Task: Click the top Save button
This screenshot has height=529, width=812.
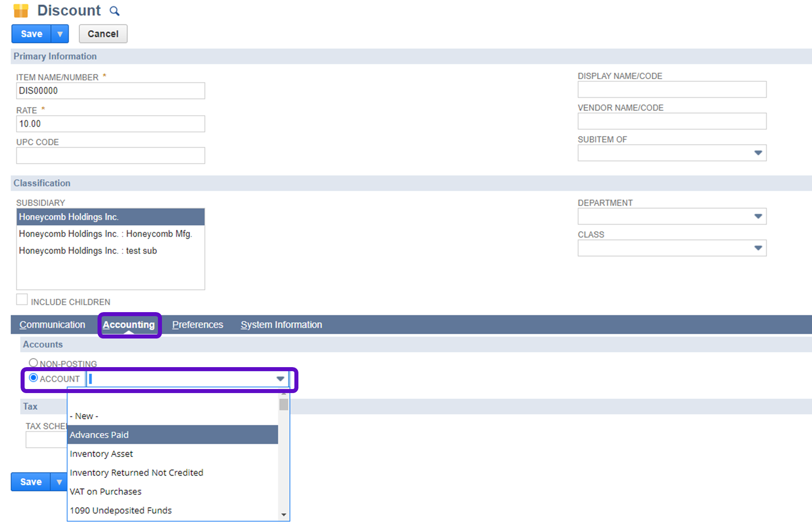Action: click(31, 34)
